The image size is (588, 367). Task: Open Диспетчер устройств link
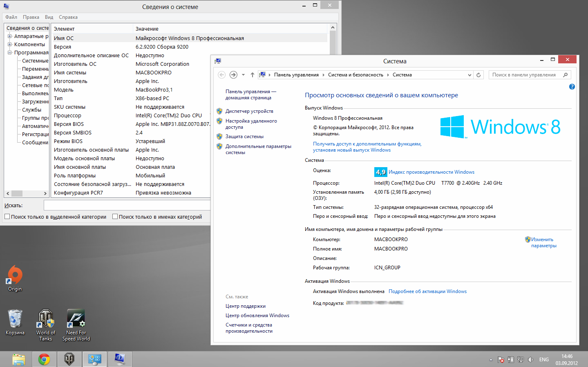tap(249, 111)
